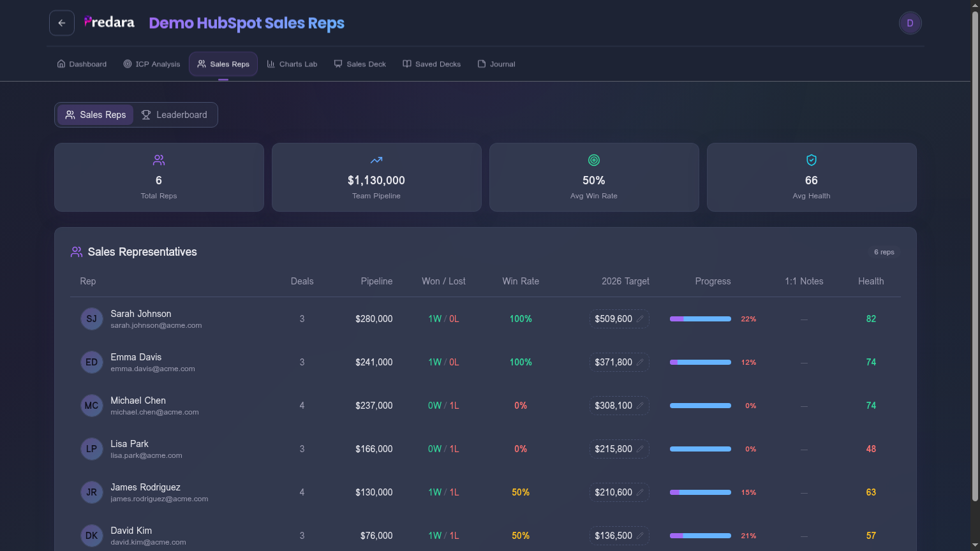Click Lisa Park's LP avatar

click(92, 449)
